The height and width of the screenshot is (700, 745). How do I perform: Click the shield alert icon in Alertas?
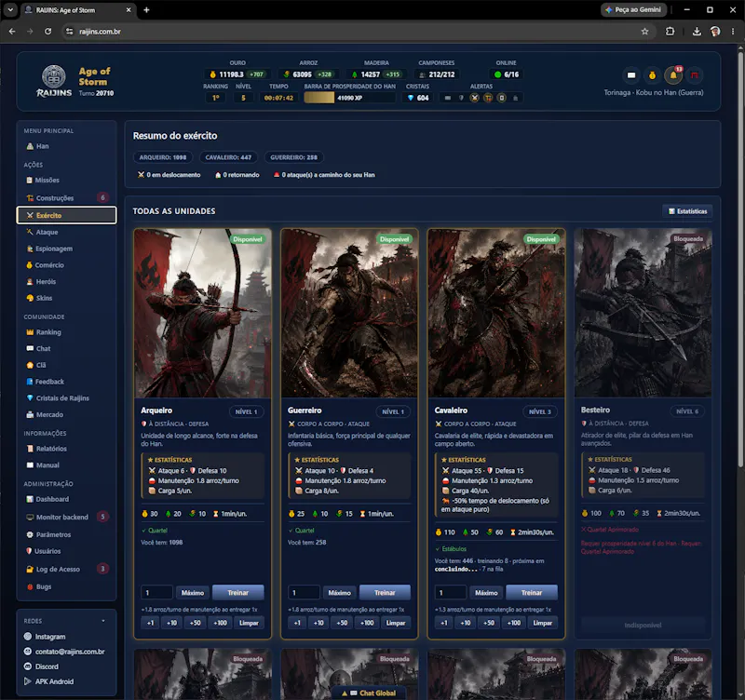pyautogui.click(x=461, y=98)
